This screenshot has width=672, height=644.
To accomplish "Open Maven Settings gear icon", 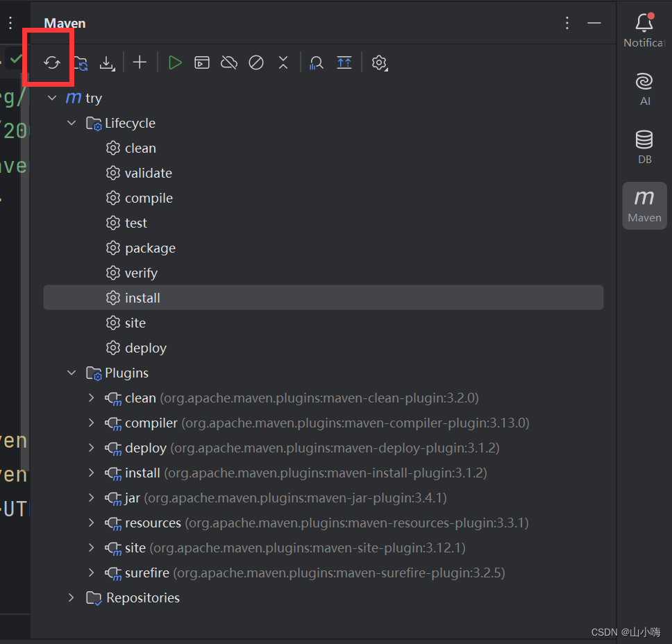I will (379, 63).
